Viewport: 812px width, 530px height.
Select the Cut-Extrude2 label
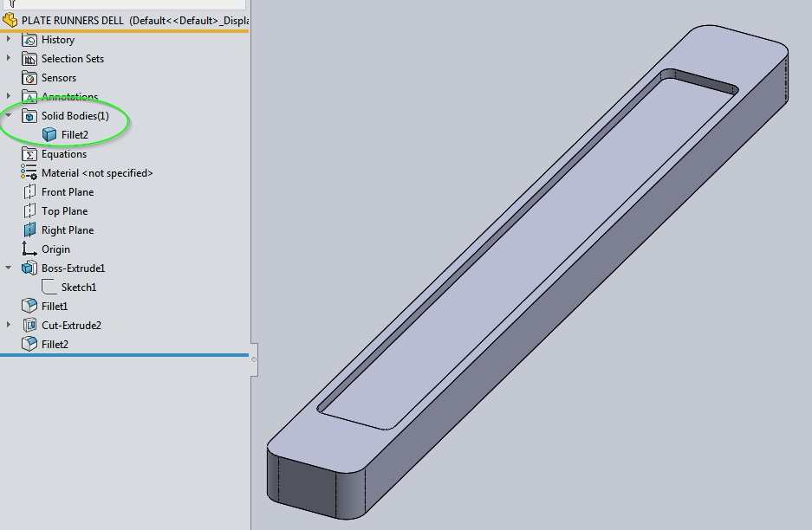click(71, 326)
